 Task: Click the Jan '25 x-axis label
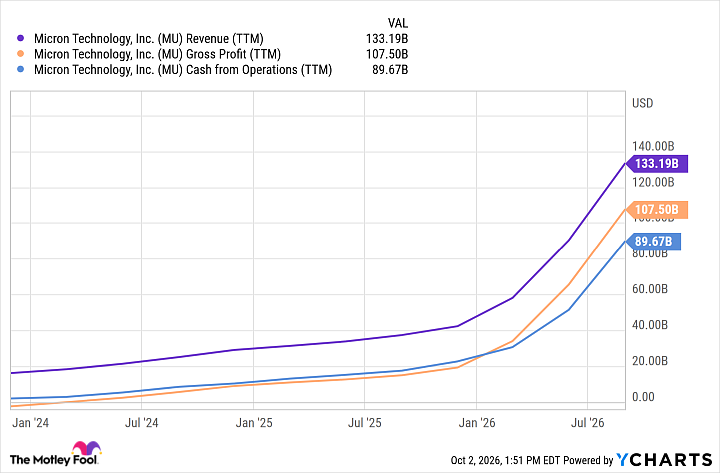(x=254, y=422)
